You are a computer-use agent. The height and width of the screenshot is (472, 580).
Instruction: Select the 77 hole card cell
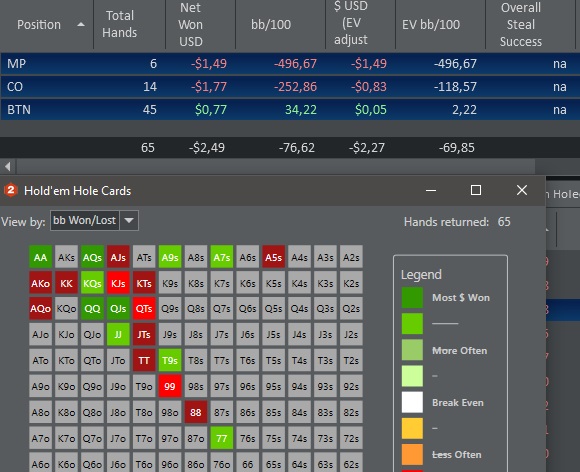pyautogui.click(x=222, y=438)
